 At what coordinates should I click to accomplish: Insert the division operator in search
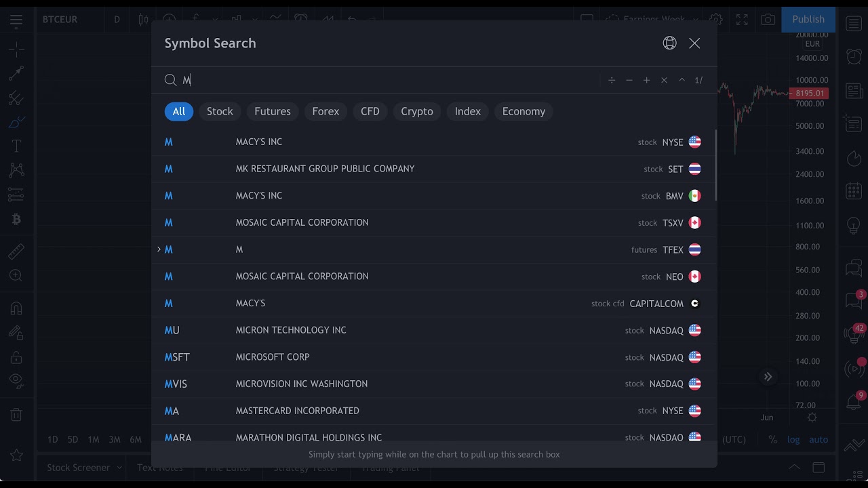coord(612,80)
